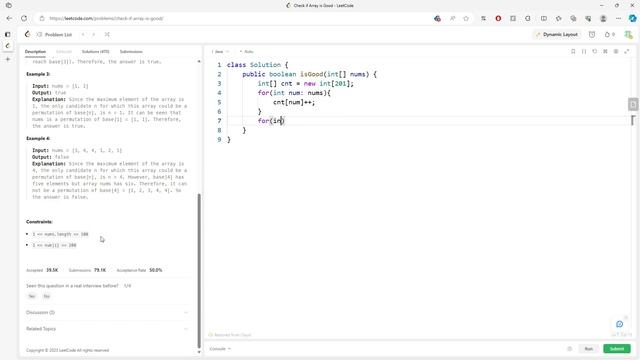
Task: Click the LeetCode logo in the top bar
Action: tap(27, 35)
